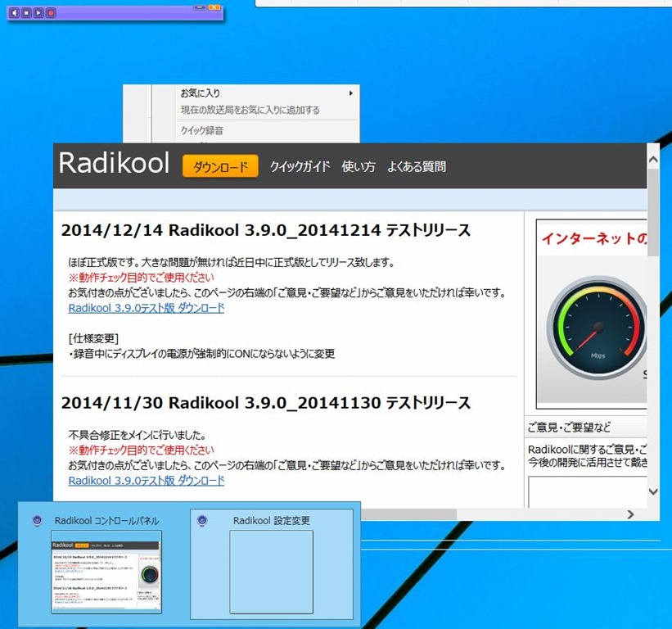Stop playback in the purple mini player
This screenshot has height=629, width=672.
point(26,13)
